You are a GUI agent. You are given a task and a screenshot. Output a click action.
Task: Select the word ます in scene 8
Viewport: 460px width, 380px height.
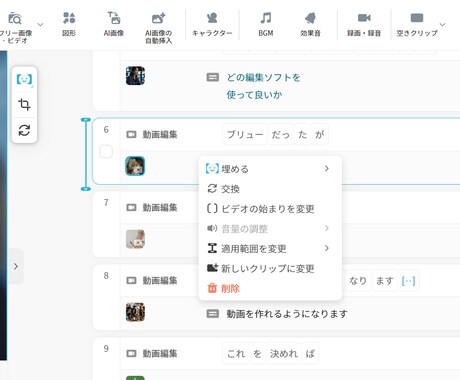pyautogui.click(x=385, y=281)
